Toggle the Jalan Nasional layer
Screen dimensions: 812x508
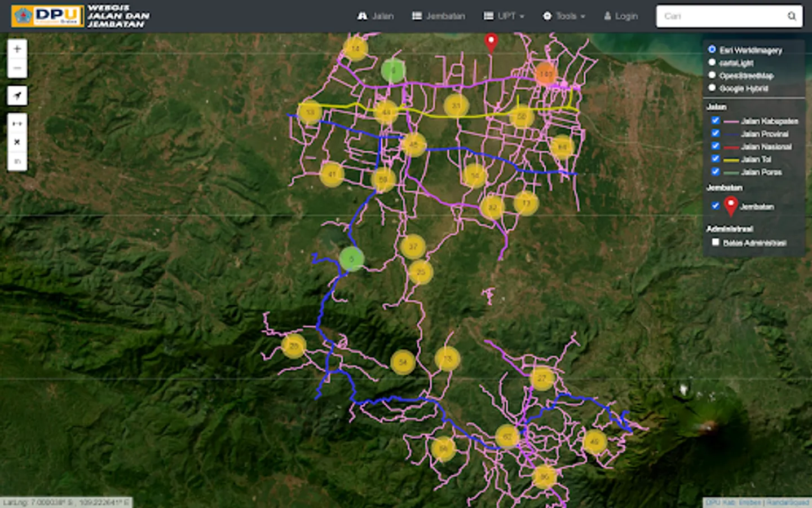click(x=716, y=146)
